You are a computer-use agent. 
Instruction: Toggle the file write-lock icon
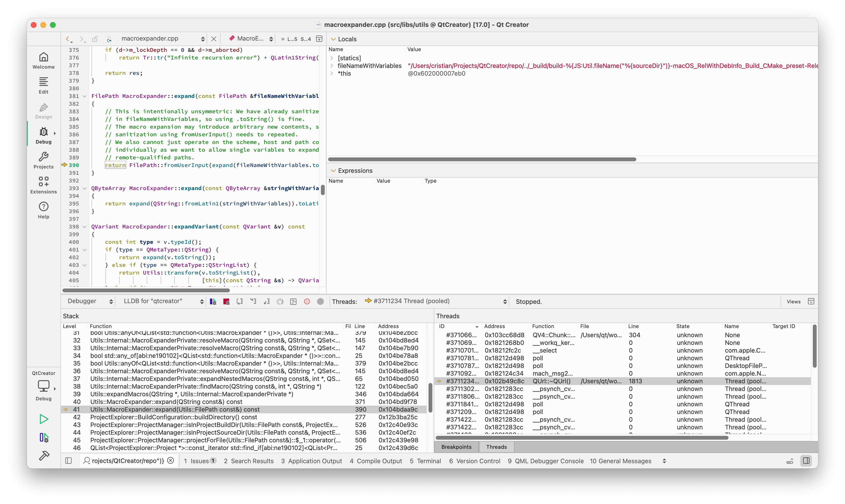point(95,39)
